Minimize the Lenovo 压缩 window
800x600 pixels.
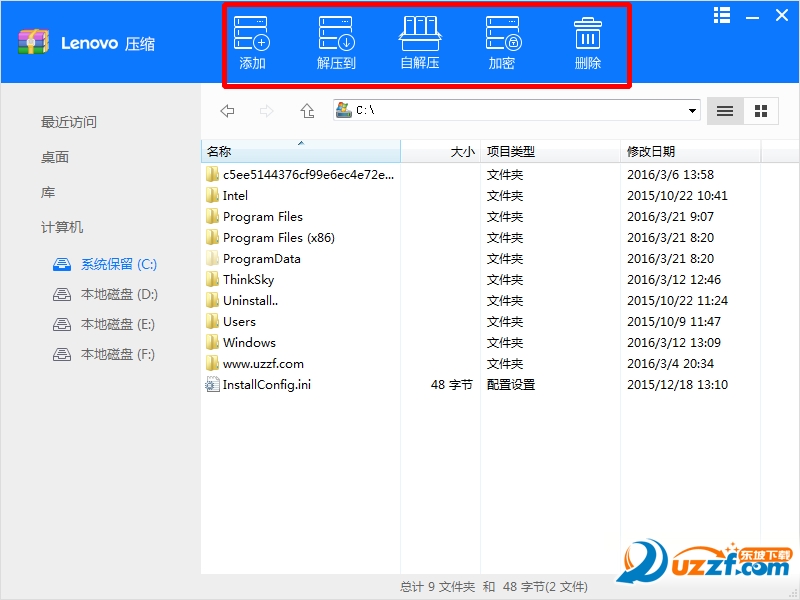pyautogui.click(x=752, y=17)
